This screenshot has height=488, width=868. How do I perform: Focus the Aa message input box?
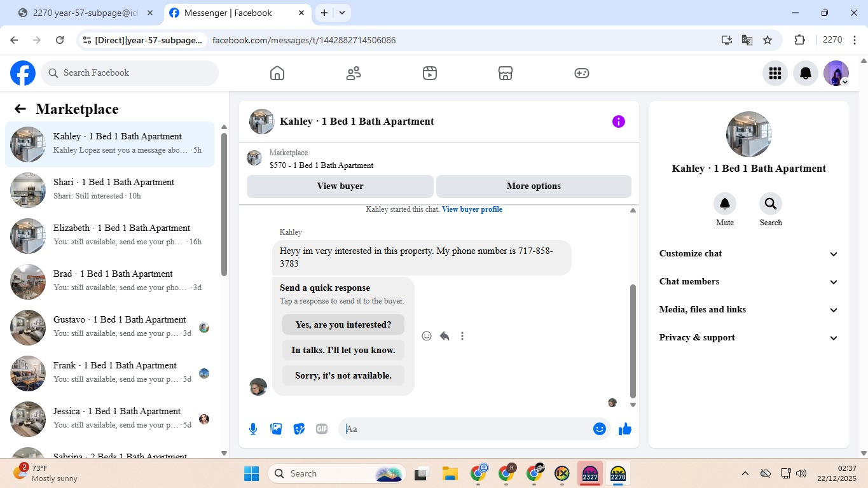467,429
